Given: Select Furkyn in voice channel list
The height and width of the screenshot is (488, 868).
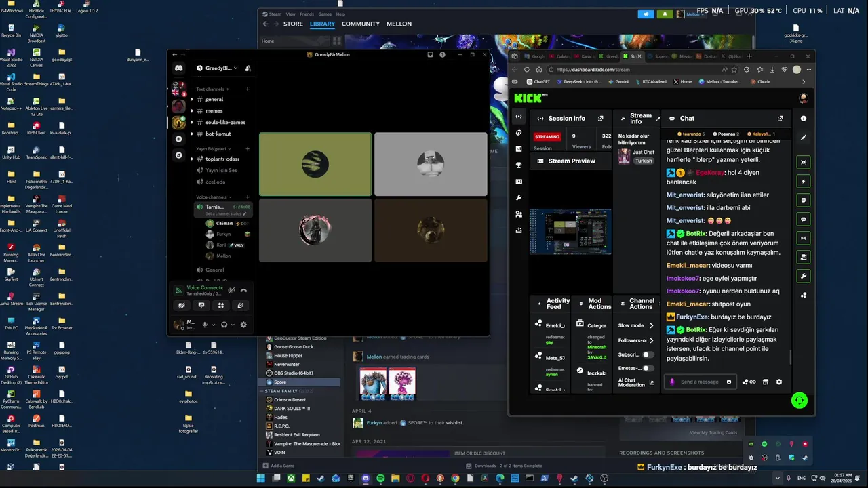Looking at the screenshot, I should coord(228,234).
